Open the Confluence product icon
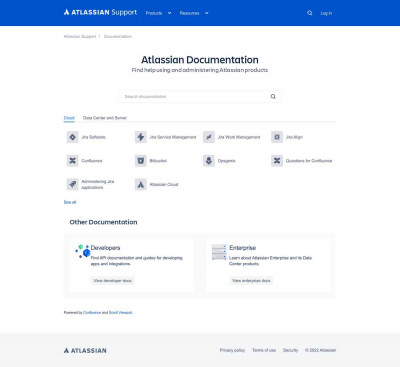Viewport: 400px width, 367px height. (72, 161)
